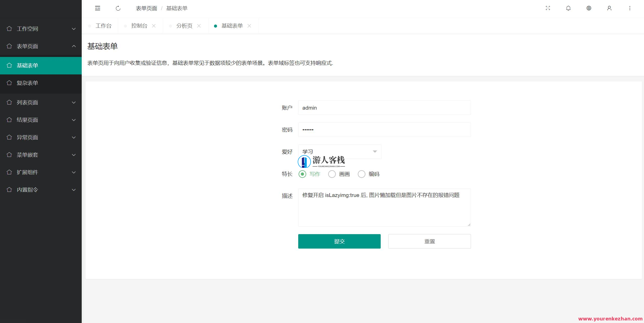Refresh the current page

118,8
